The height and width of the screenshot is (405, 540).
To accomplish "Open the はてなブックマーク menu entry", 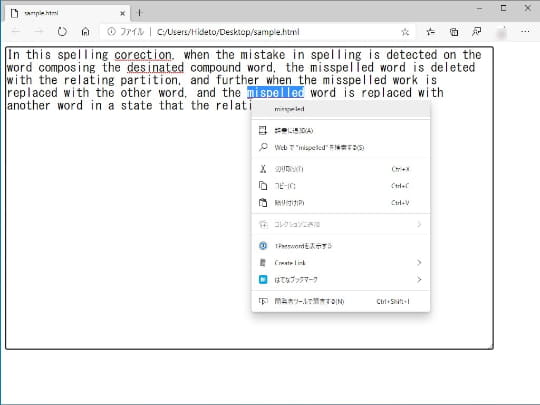I will click(x=341, y=280).
